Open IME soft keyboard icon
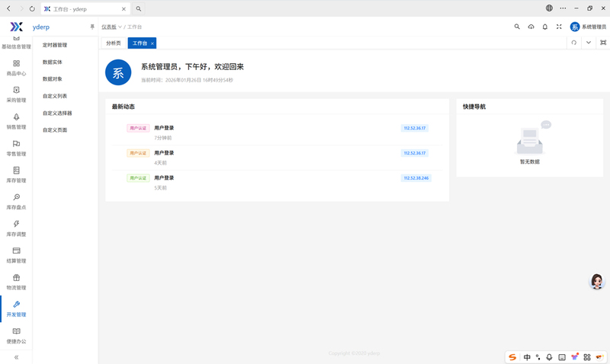This screenshot has width=610, height=364. coord(562,357)
